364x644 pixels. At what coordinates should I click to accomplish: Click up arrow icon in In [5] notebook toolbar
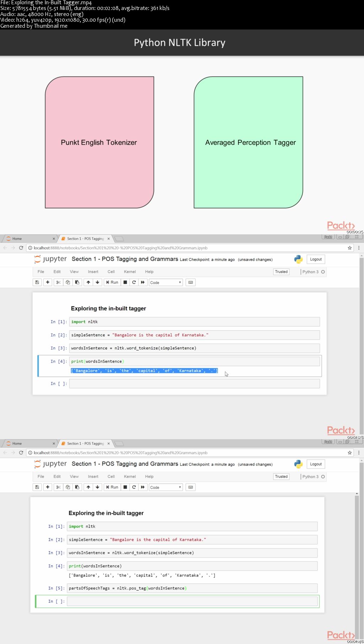[x=88, y=487]
